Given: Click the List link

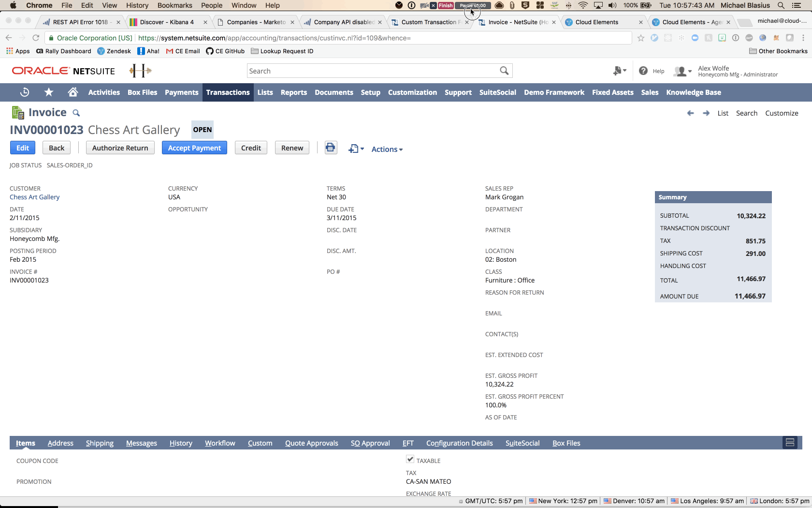Looking at the screenshot, I should pyautogui.click(x=723, y=113).
